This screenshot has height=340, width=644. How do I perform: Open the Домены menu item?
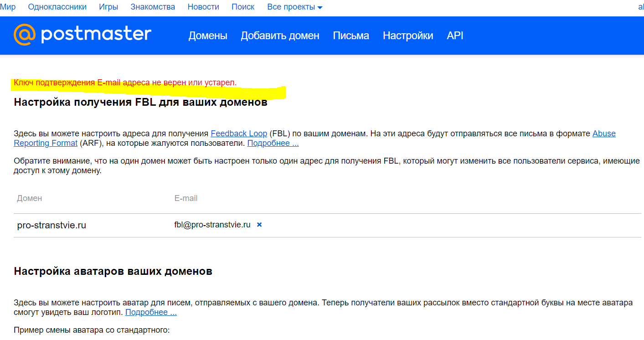click(x=208, y=36)
